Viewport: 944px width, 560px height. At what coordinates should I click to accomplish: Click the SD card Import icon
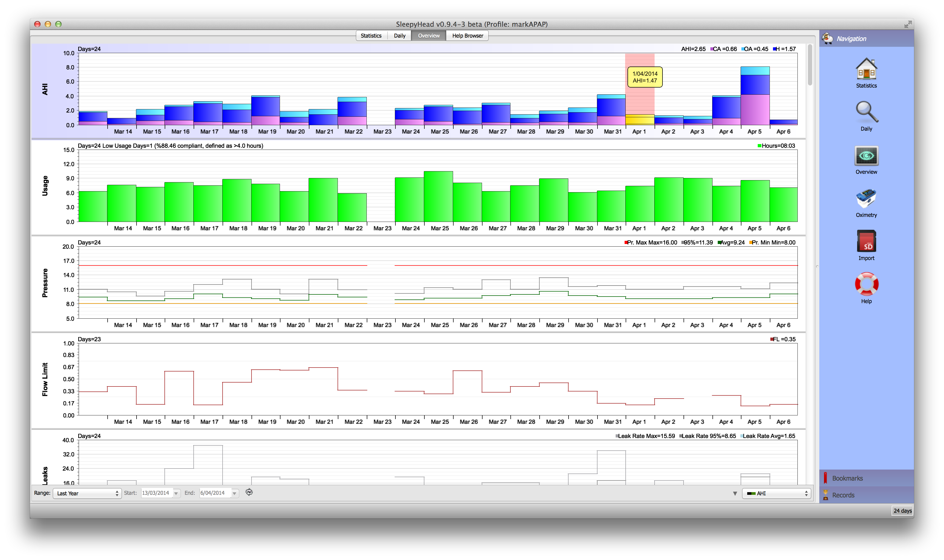[866, 242]
